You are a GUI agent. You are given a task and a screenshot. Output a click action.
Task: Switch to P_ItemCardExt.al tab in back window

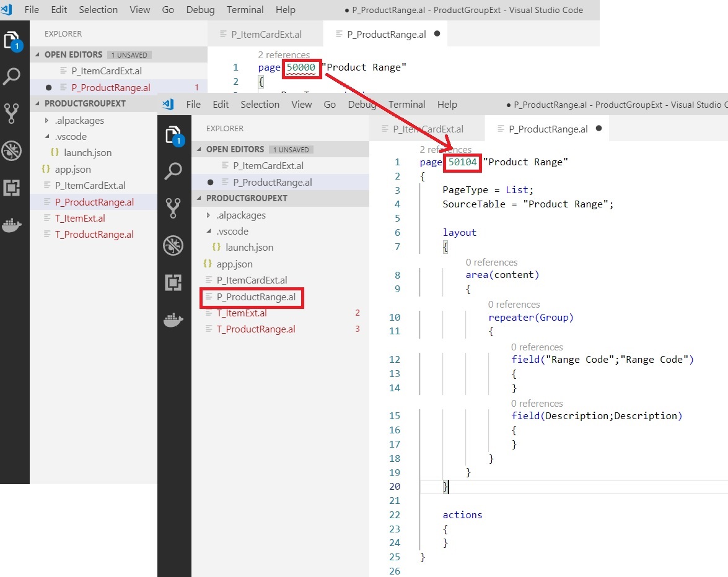click(266, 35)
